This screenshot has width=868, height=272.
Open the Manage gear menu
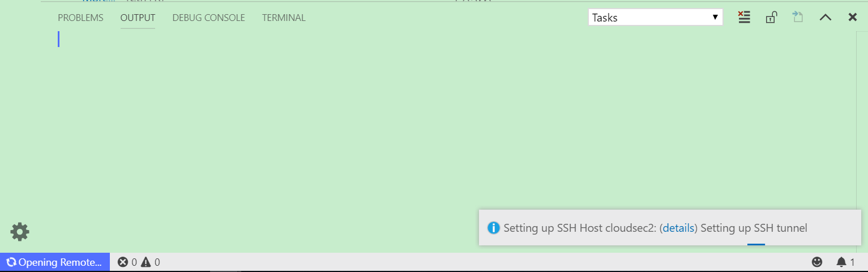20,232
